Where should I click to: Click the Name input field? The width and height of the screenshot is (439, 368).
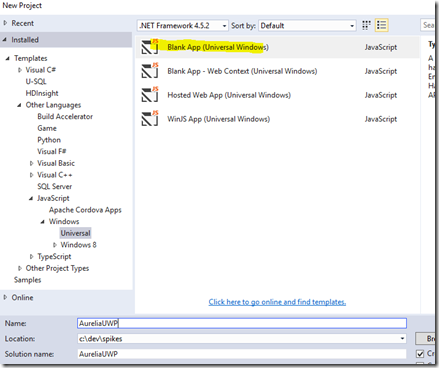click(x=242, y=323)
